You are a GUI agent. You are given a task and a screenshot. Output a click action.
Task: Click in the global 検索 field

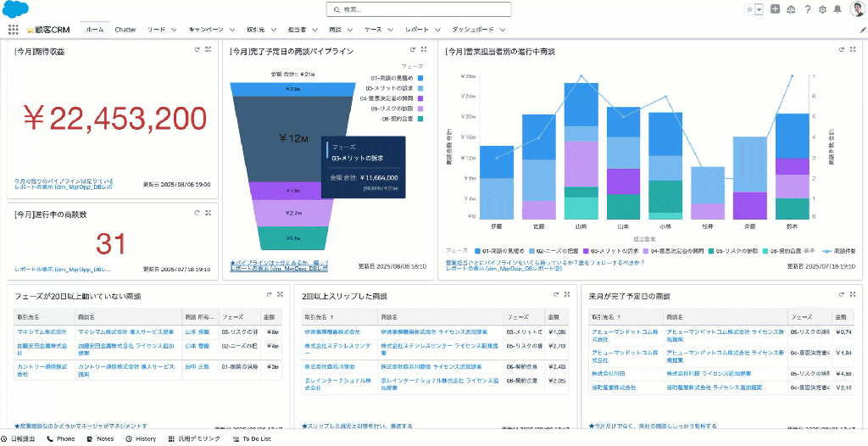pyautogui.click(x=419, y=9)
